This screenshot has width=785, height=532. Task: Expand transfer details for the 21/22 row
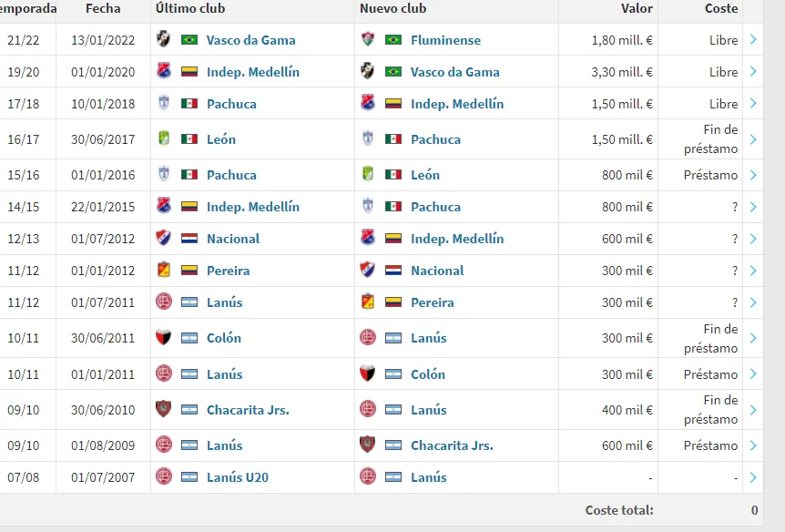click(753, 40)
